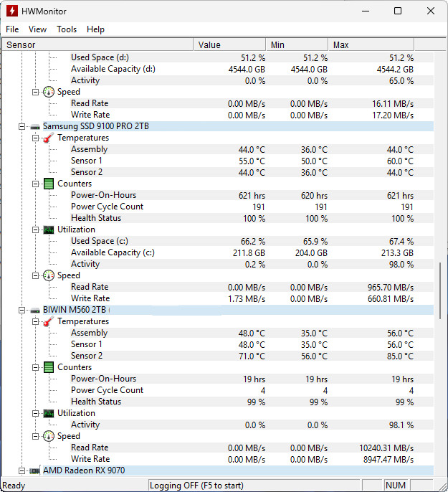Click the Samsung SSD 9100 PRO drive icon

tap(35, 126)
